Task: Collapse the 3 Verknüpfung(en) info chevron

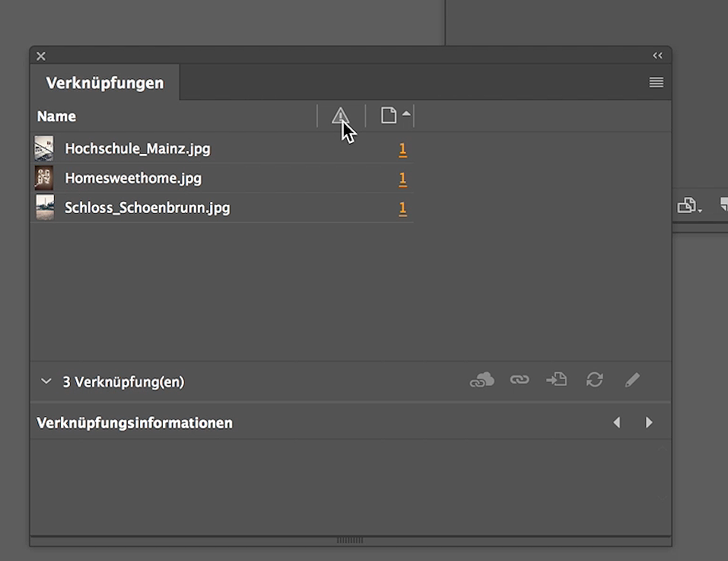Action: pyautogui.click(x=46, y=381)
